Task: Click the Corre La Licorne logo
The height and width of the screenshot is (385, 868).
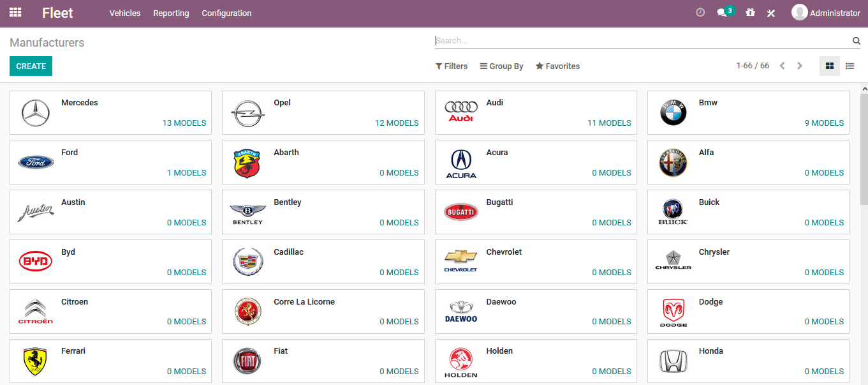Action: click(247, 312)
